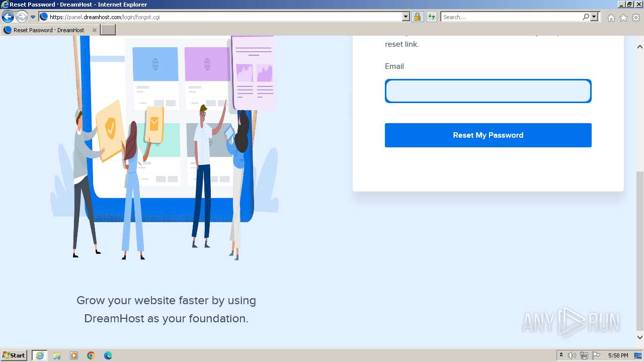Open the media player taskbar icon
Screen dimensions: 644x362
[x=74, y=355]
